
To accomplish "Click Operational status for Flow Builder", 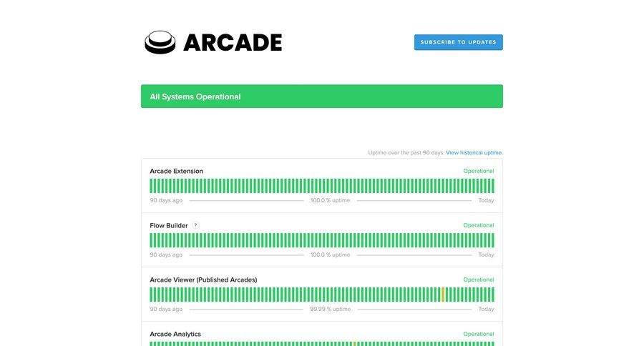I will pyautogui.click(x=479, y=225).
